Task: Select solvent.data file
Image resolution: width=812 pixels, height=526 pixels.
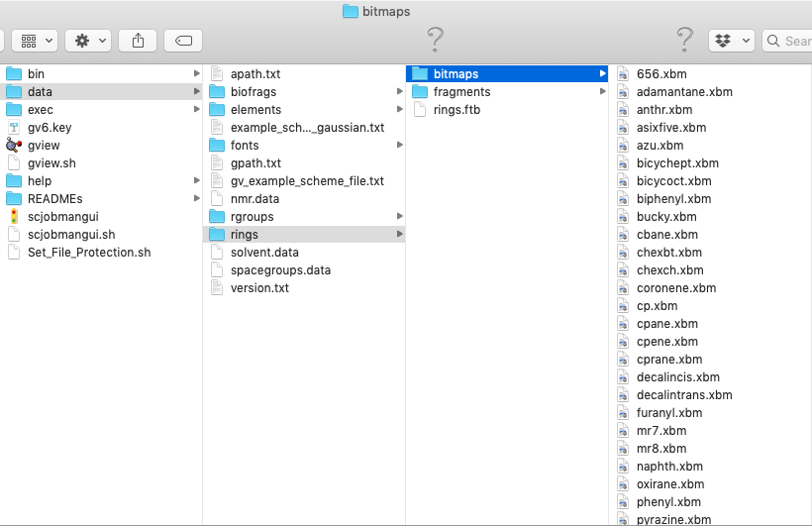Action: tap(305, 253)
